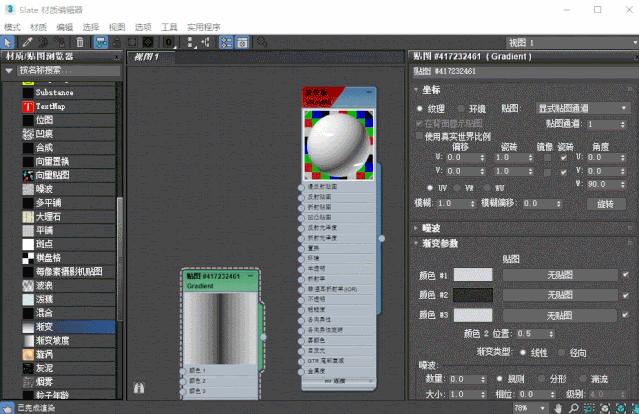Expand 噪波 rollout
Image resolution: width=639 pixels, height=414 pixels.
pyautogui.click(x=416, y=228)
